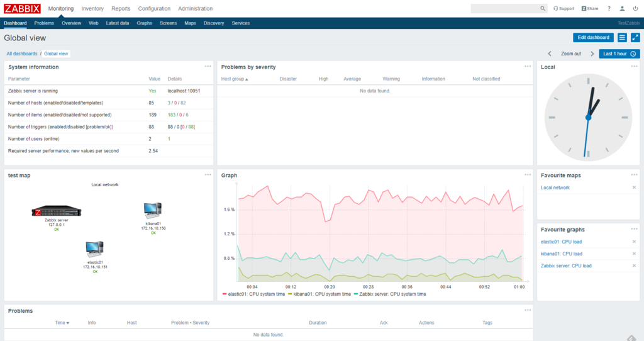Screen dimensions: 644x341
Task: Switch to the Maps submenu tab
Action: click(190, 23)
